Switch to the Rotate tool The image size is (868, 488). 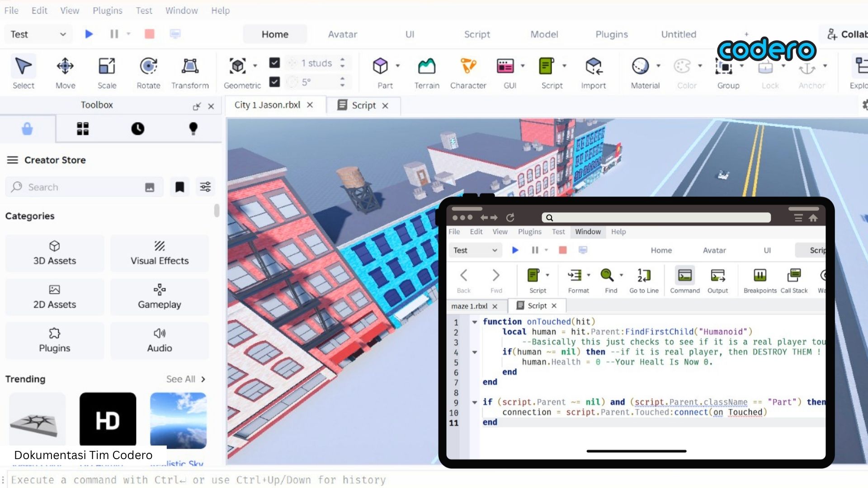coord(148,72)
